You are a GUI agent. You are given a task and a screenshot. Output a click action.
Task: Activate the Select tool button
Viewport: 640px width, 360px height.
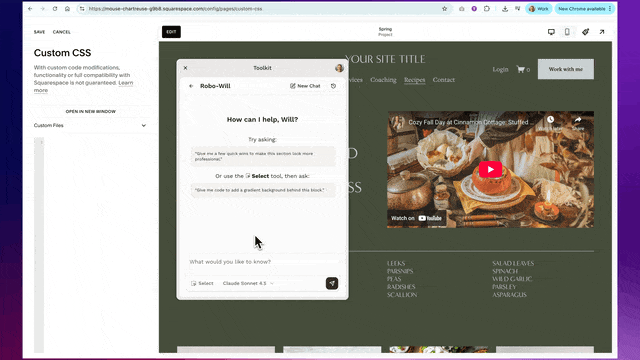tap(202, 283)
